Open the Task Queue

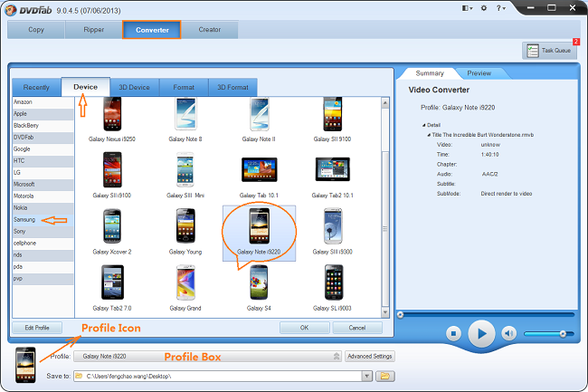(549, 51)
